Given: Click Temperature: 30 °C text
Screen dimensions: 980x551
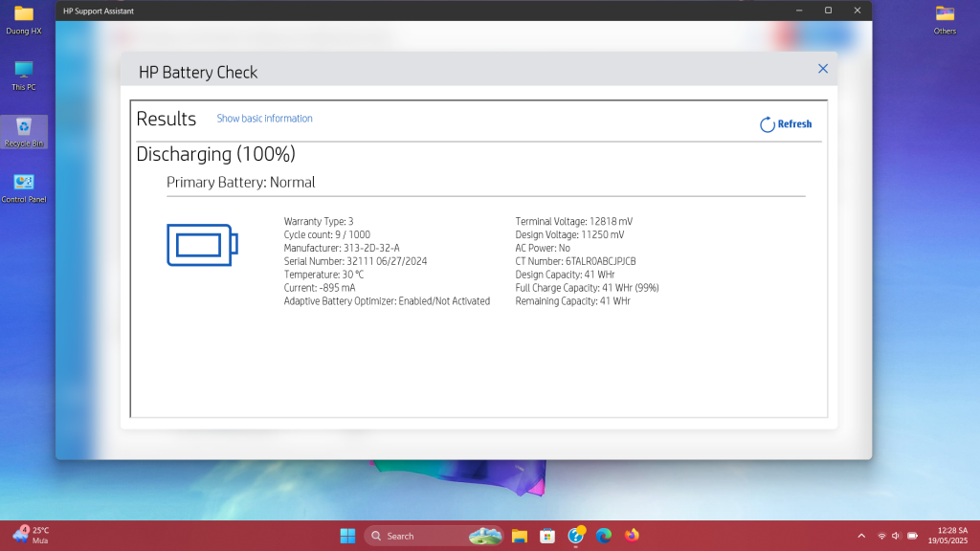Looking at the screenshot, I should click(x=323, y=275).
